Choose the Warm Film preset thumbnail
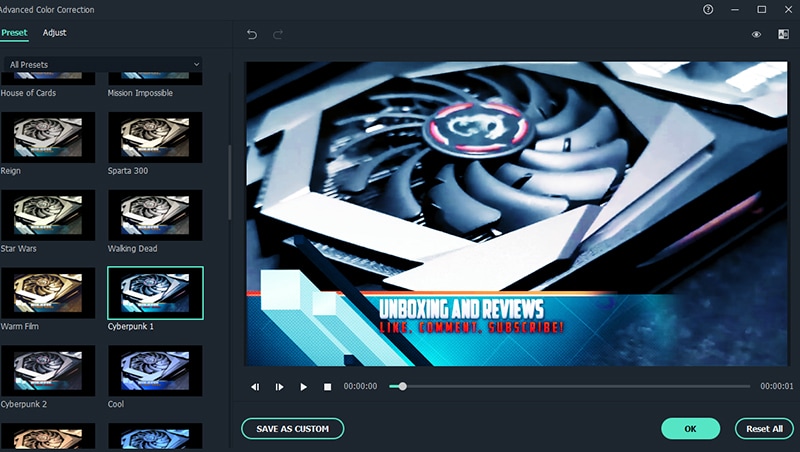This screenshot has height=452, width=800. click(48, 293)
